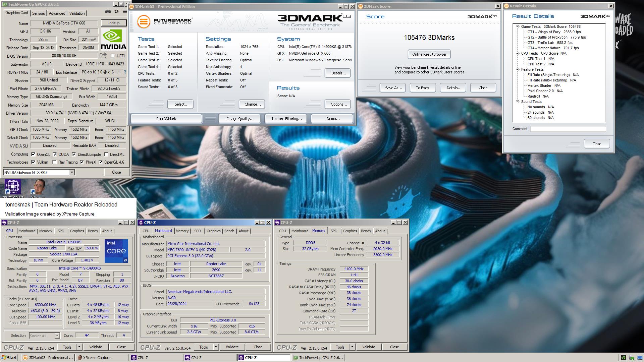Toggle the CUDA checkbox
Viewport: 644px width, 362px height.
tap(55, 155)
